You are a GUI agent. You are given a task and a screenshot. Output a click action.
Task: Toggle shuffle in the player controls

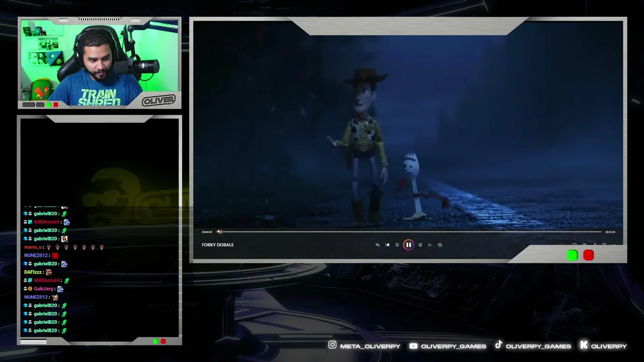377,245
